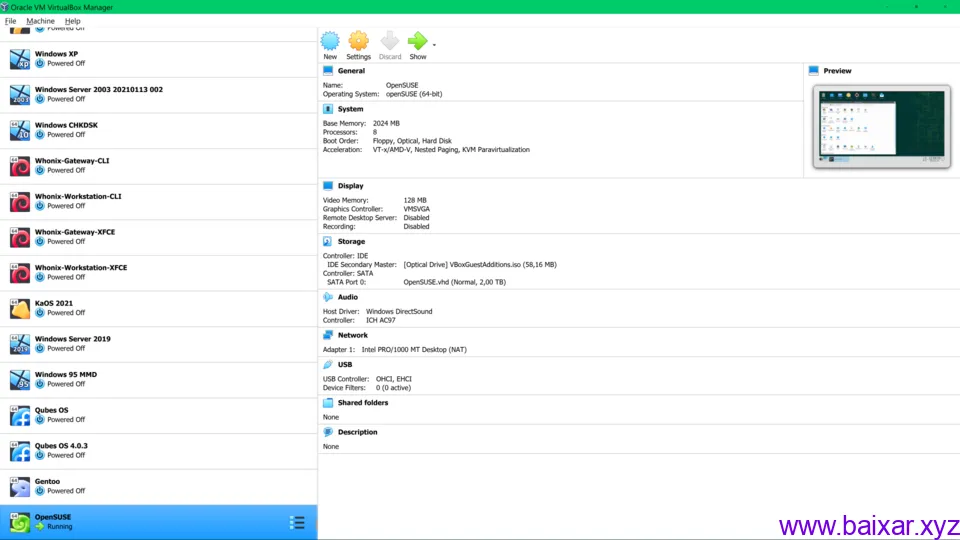960x540 pixels.
Task: Select the Whonix-Workstation-XFCE machine
Action: click(x=159, y=272)
